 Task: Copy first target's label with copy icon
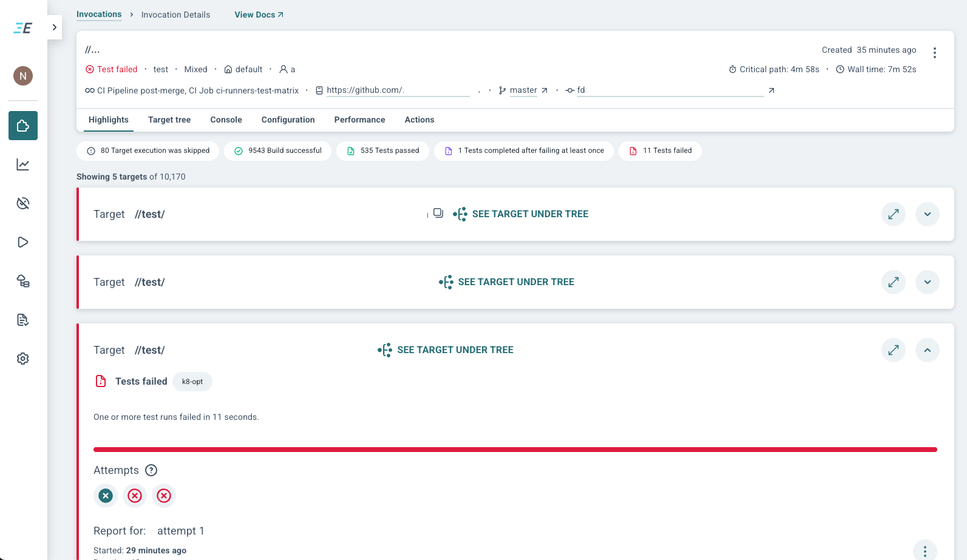[438, 214]
